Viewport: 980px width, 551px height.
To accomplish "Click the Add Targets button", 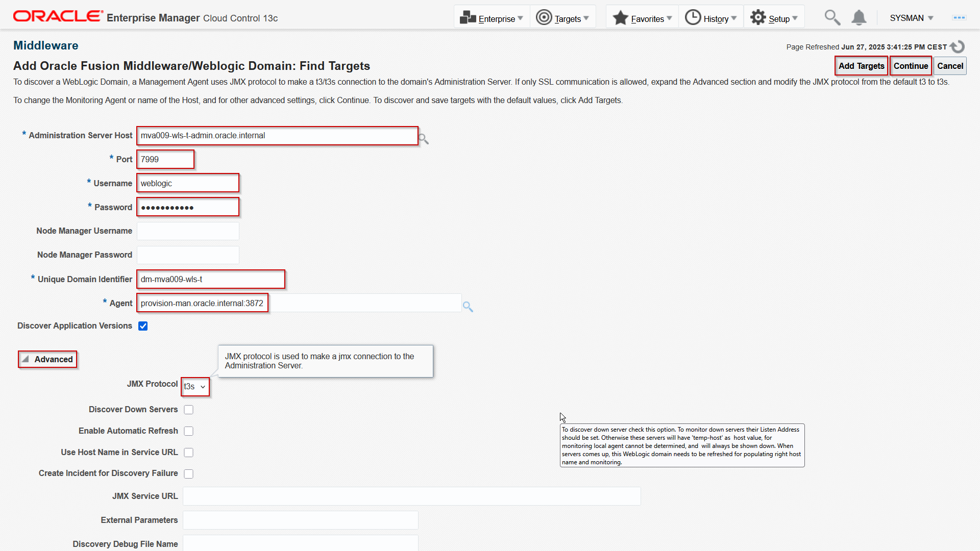I will (861, 66).
